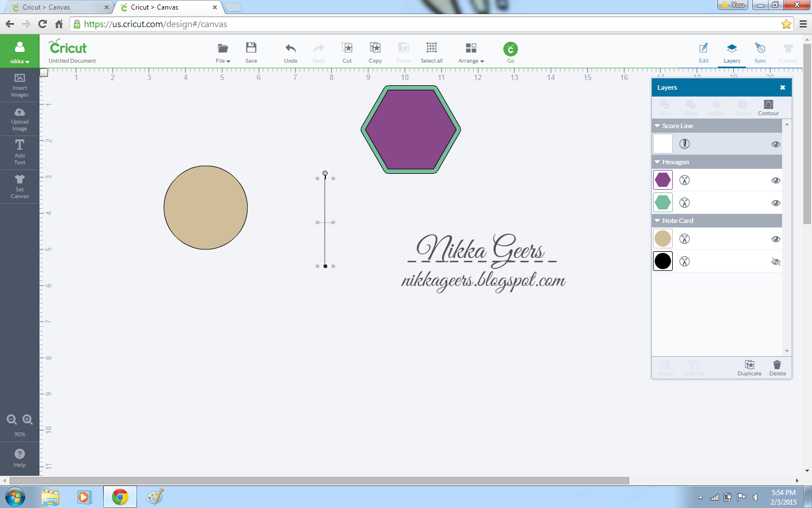Open Insert Images panel

click(20, 86)
